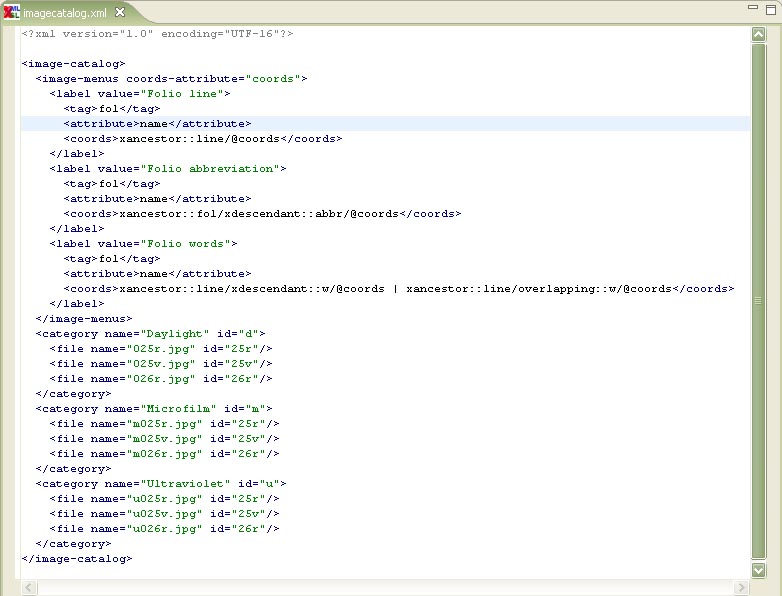Click the file name="m025r.jpg" line
This screenshot has width=782, height=596.
(x=164, y=423)
